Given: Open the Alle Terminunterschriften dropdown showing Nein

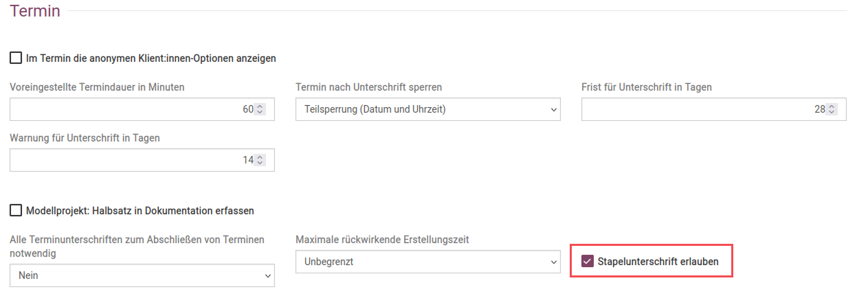Looking at the screenshot, I should (142, 275).
